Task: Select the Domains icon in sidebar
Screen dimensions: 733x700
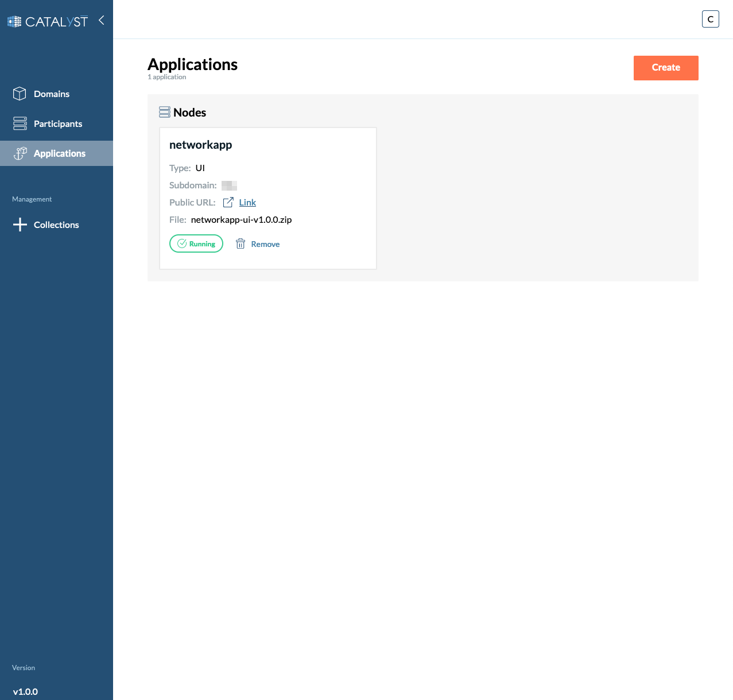Action: coord(20,94)
